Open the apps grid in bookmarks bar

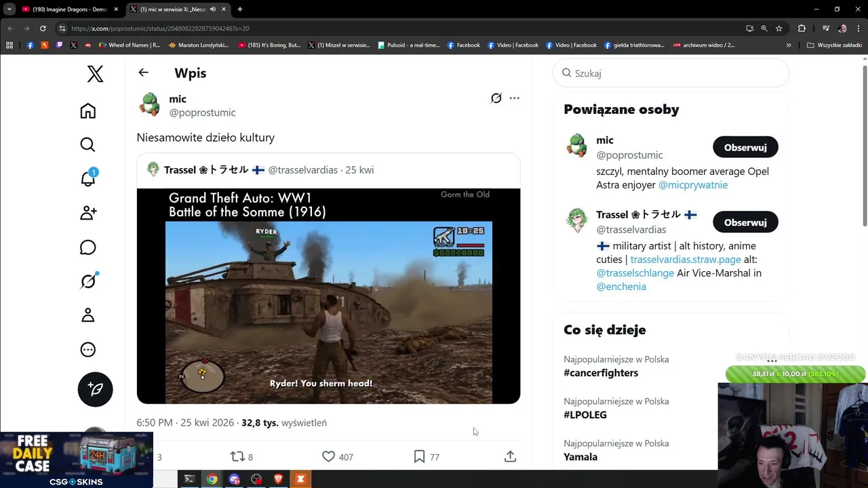click(9, 45)
